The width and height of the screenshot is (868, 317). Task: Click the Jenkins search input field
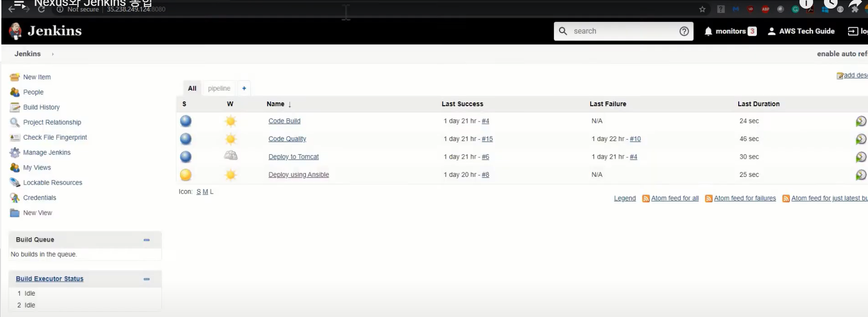623,31
